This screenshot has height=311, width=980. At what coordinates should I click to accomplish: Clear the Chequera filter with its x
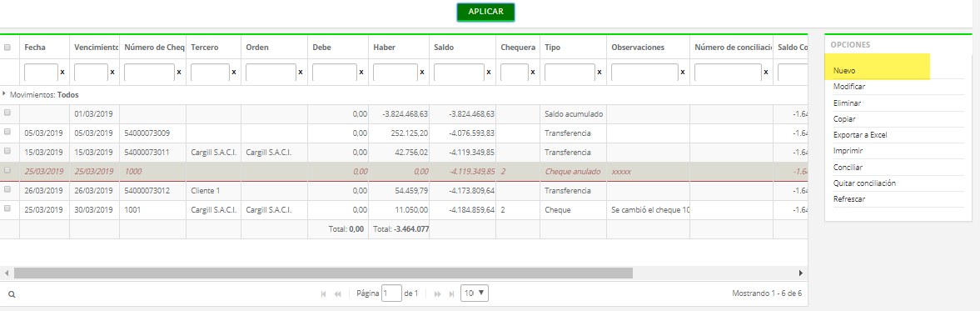[x=533, y=73]
